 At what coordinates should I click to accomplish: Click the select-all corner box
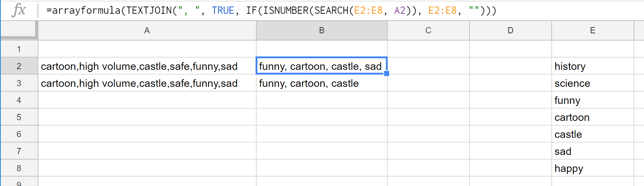19,30
